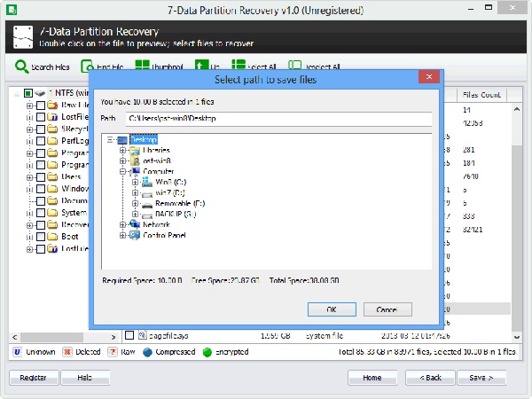Click the NTFS disk drive icon
Image resolution: width=532 pixels, height=399 pixels.
[40, 92]
